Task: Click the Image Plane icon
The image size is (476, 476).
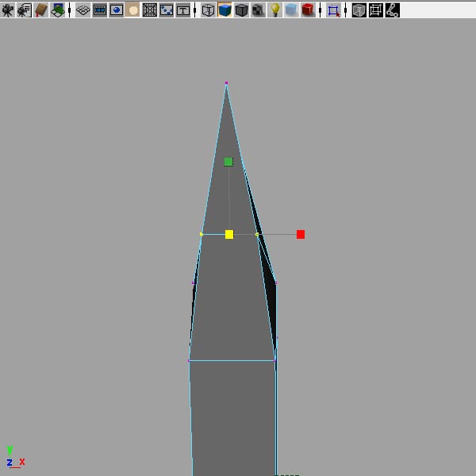Action: coord(57,10)
